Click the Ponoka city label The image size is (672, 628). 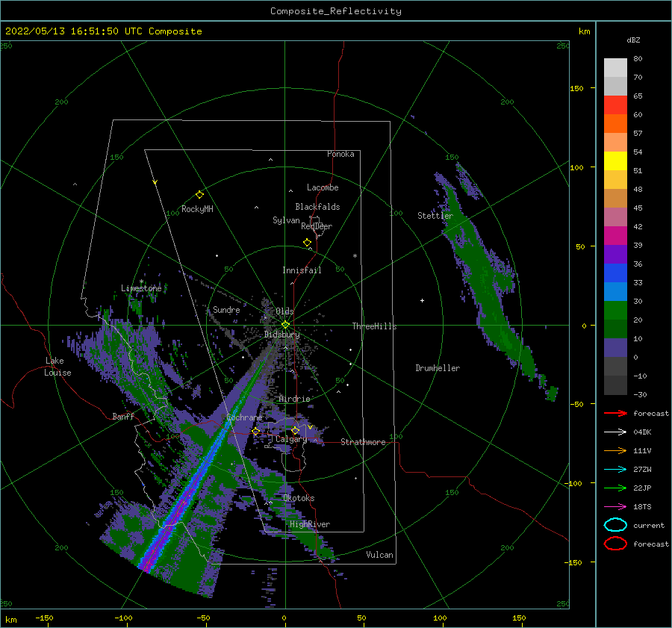coord(340,154)
